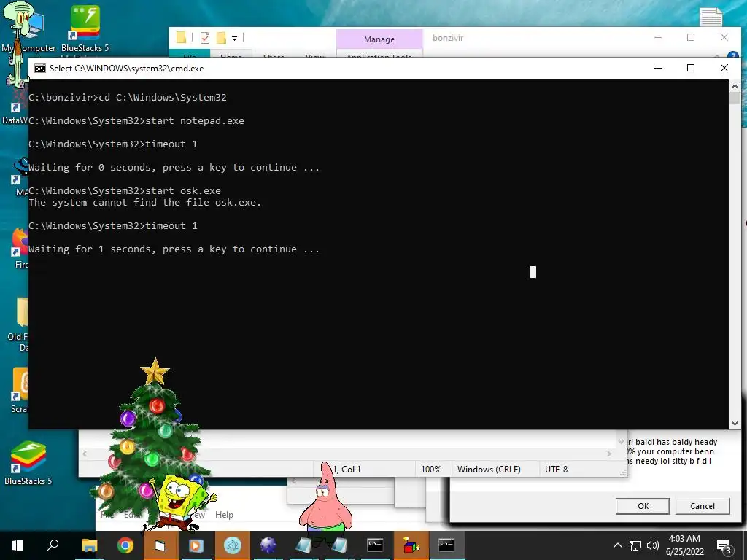Click the bonzivir title of Explorer window
Screen dimensions: 747x560
(x=447, y=38)
